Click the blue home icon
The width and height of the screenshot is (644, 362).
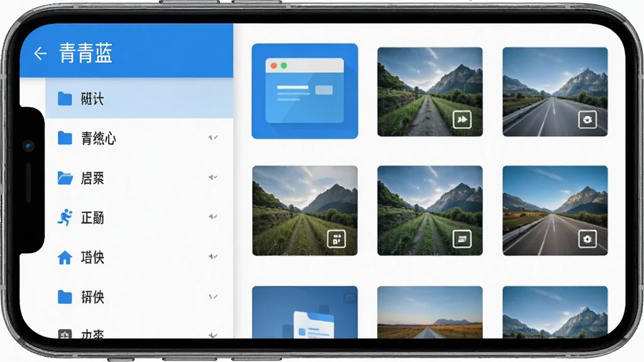[x=65, y=257]
